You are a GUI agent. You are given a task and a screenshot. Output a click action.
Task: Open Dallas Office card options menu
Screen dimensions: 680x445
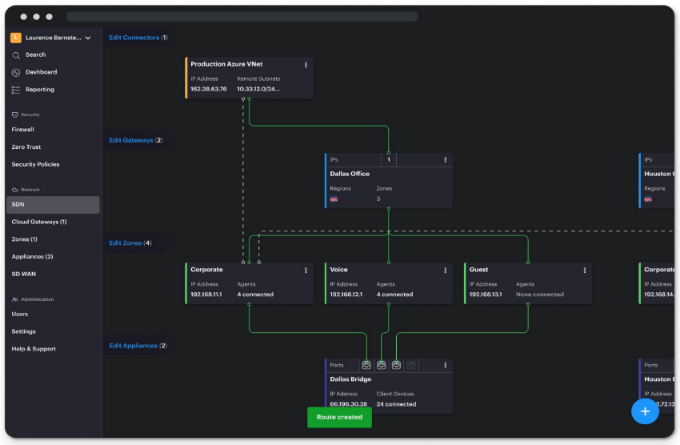click(x=445, y=160)
